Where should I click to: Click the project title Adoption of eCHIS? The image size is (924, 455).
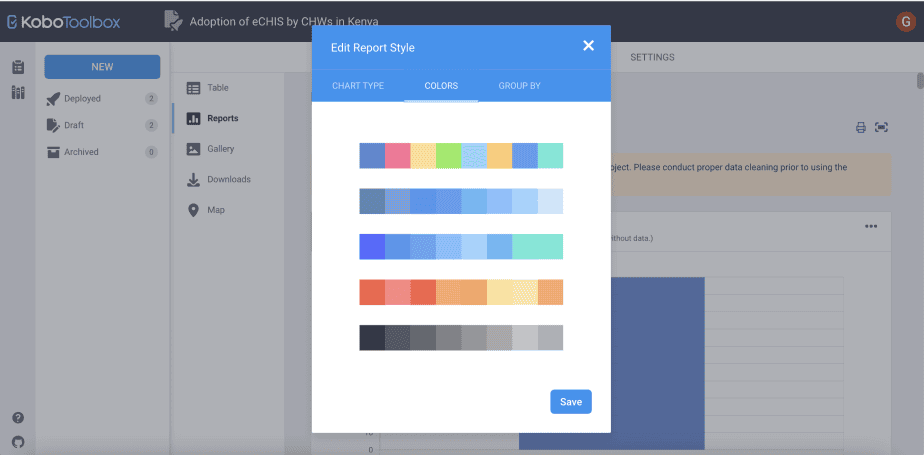(284, 22)
